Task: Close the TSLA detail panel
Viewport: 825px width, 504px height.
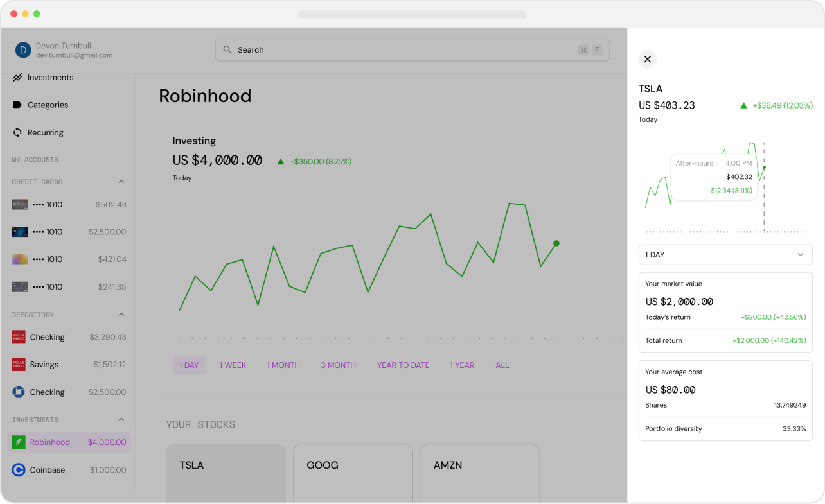Action: 647,59
